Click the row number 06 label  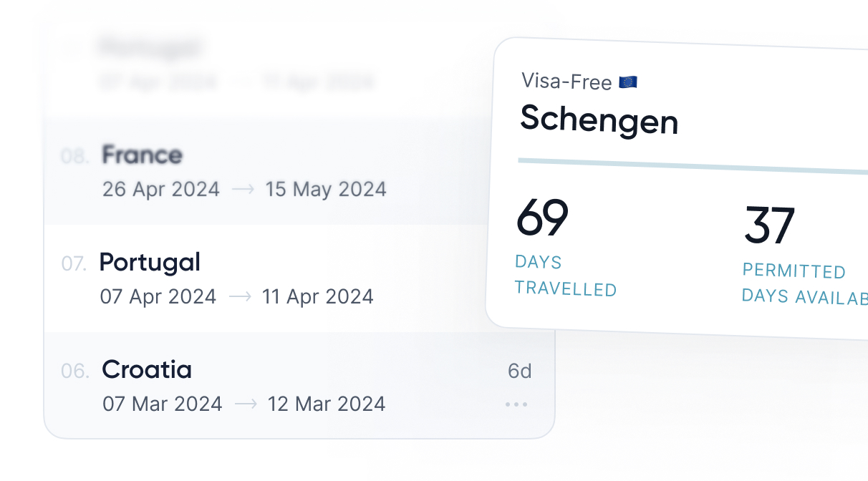pos(75,371)
